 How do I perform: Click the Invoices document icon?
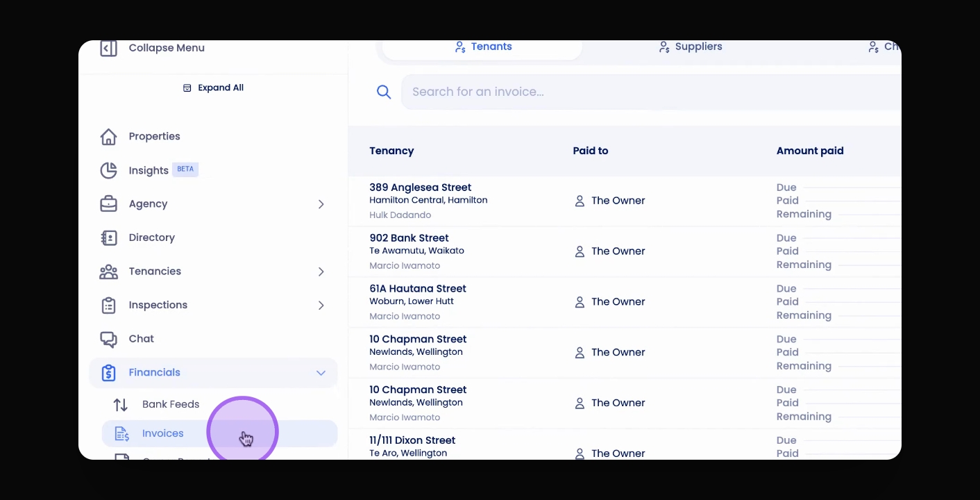point(122,433)
